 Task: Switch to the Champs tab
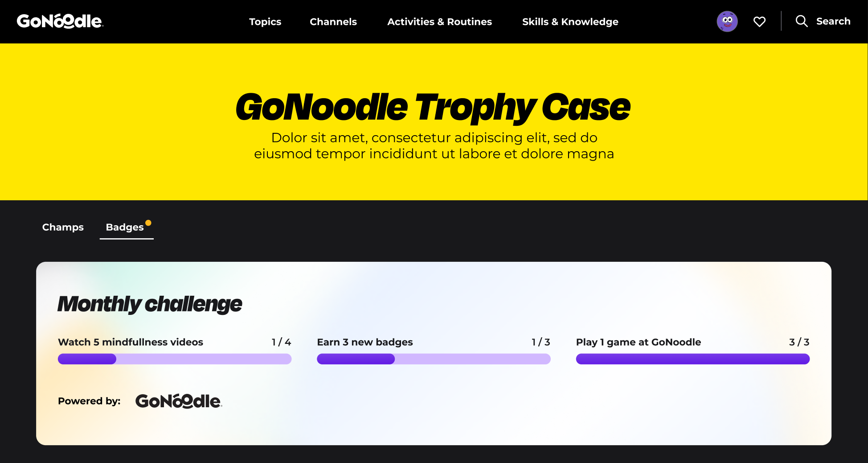tap(63, 227)
